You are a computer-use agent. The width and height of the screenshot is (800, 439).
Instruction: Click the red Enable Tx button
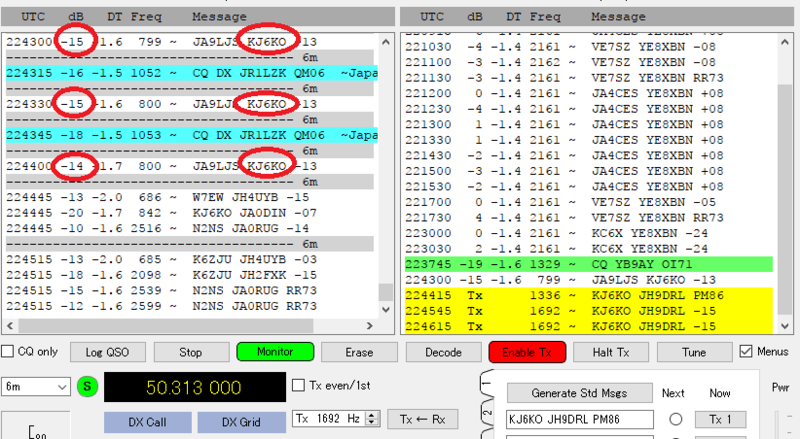(x=527, y=352)
